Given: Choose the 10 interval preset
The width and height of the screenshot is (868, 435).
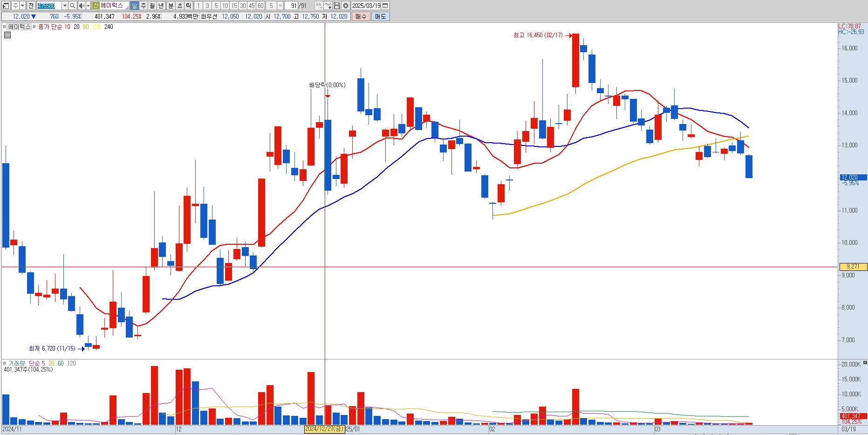Looking at the screenshot, I should click(x=225, y=6).
